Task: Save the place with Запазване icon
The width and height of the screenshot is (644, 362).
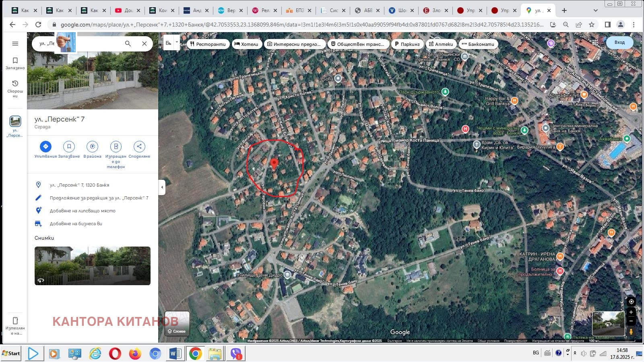Action: pos(69,146)
